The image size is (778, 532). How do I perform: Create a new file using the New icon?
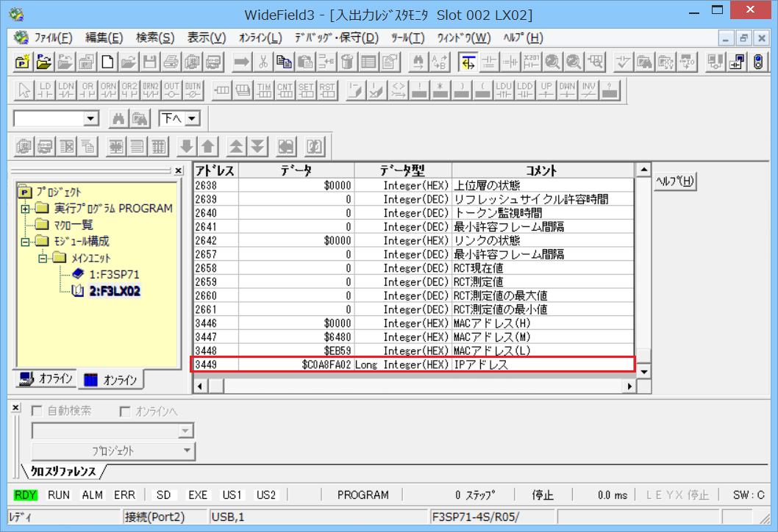pos(109,62)
